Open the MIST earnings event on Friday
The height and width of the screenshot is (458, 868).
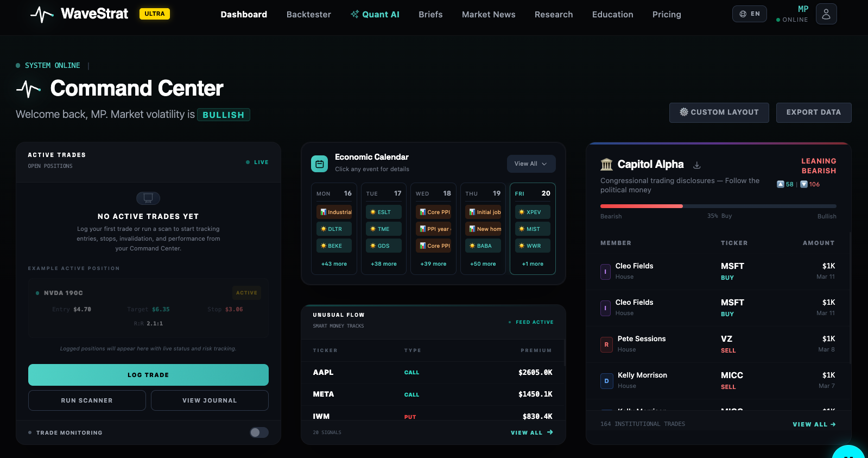533,229
